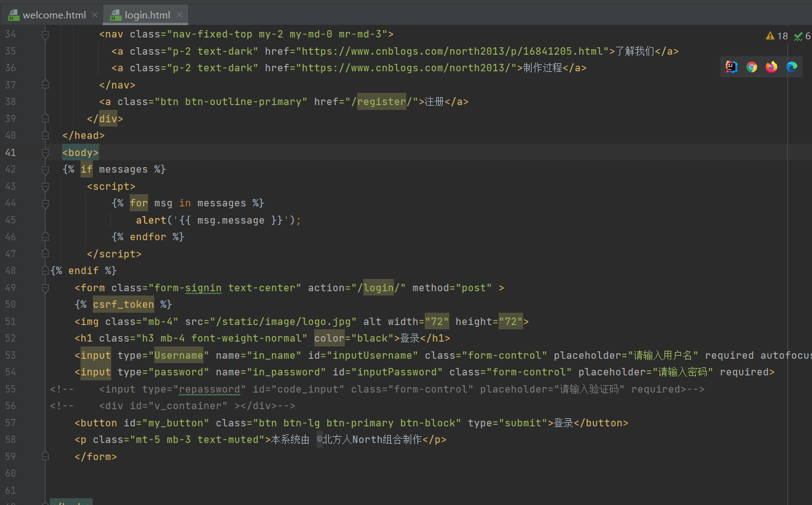The width and height of the screenshot is (812, 505).
Task: Click the north2013/ URL on line 36
Action: pos(406,68)
